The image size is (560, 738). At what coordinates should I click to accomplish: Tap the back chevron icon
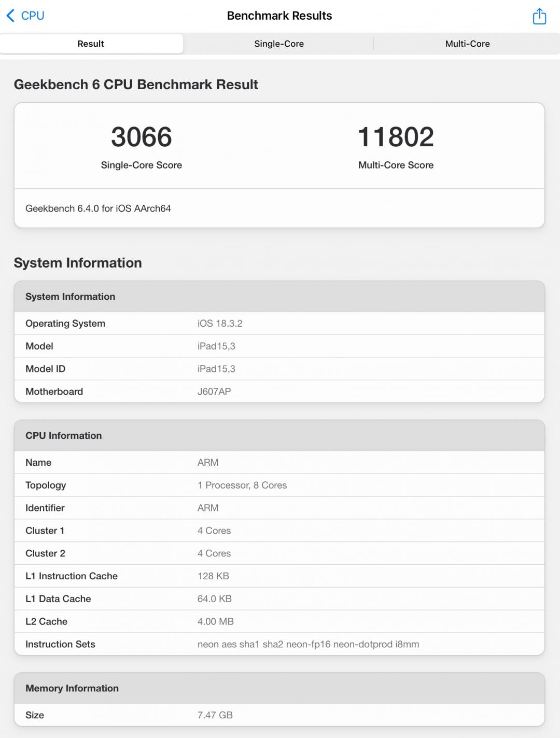10,16
